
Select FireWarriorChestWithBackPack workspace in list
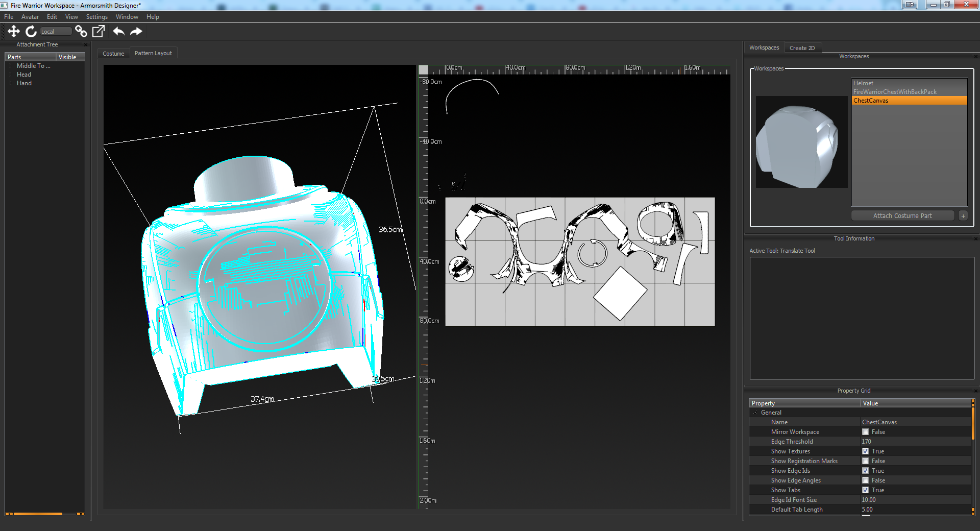pyautogui.click(x=895, y=92)
